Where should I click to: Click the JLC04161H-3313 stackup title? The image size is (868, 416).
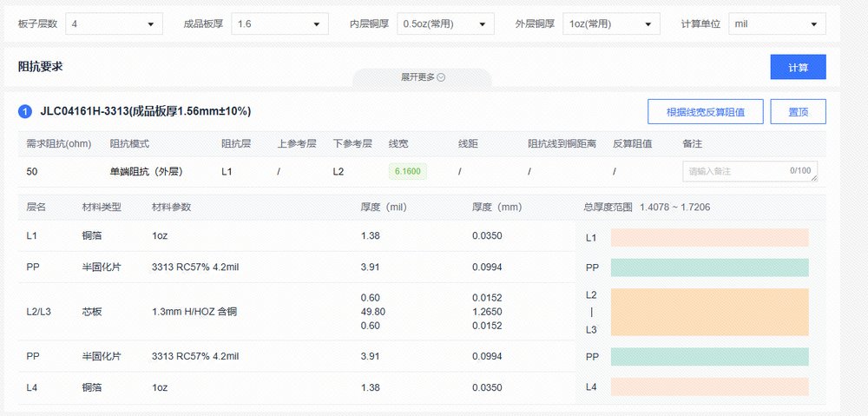click(146, 112)
